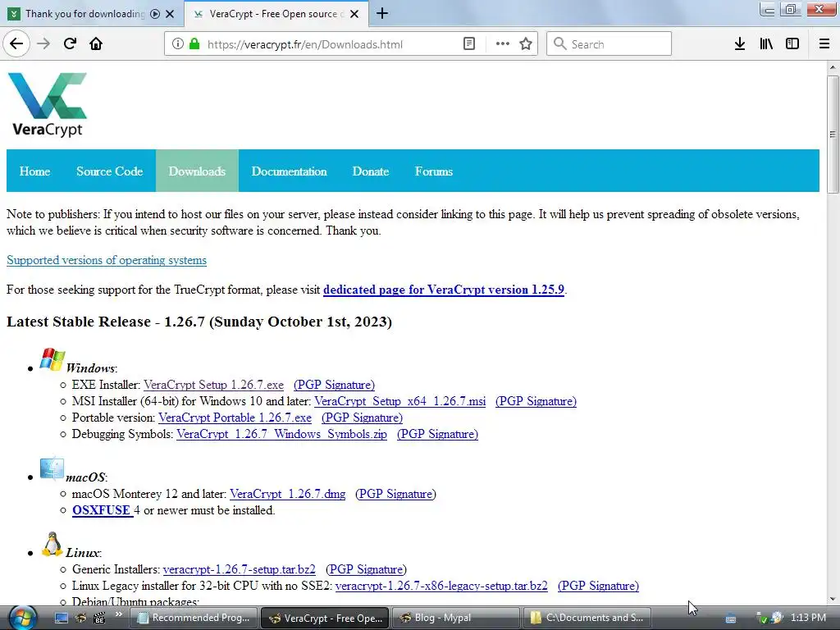Download VeraCrypt Setup 1.26.7.exe

(214, 385)
